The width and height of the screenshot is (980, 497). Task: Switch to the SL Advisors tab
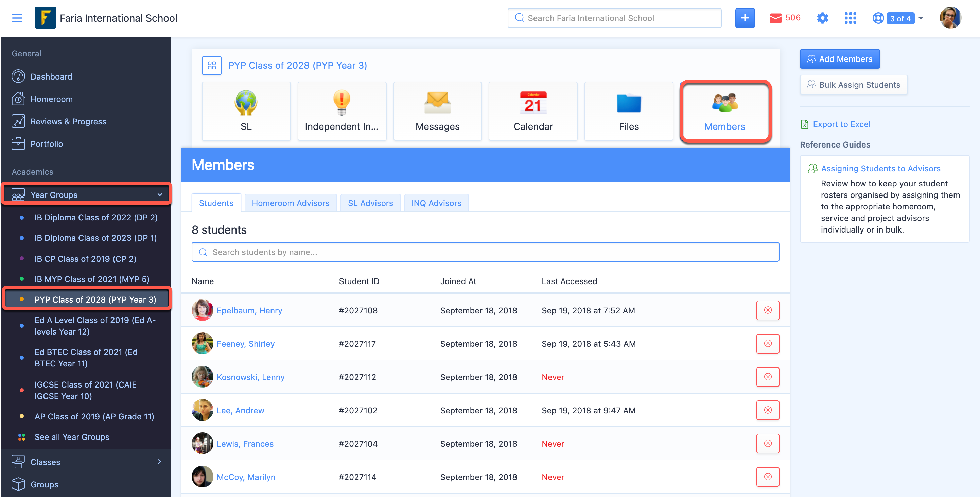(370, 203)
